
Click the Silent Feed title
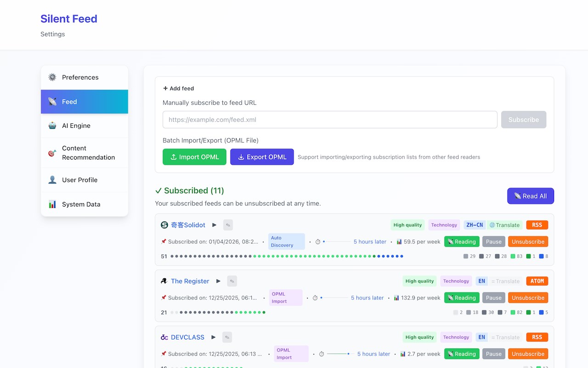click(69, 19)
